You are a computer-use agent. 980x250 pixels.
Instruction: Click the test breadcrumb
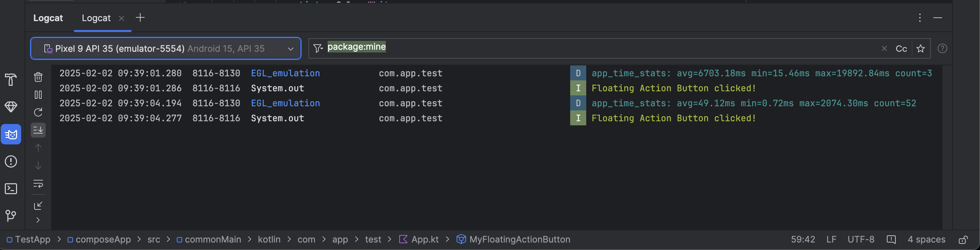[373, 239]
